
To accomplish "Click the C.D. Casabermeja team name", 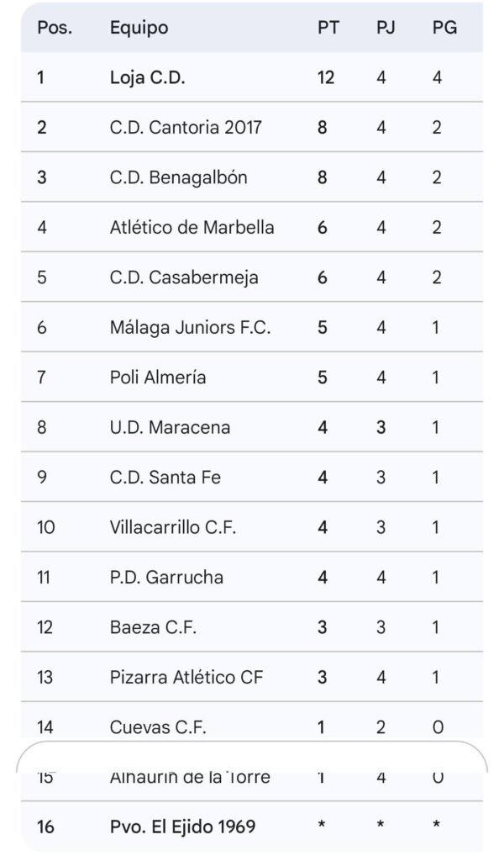I will [184, 277].
